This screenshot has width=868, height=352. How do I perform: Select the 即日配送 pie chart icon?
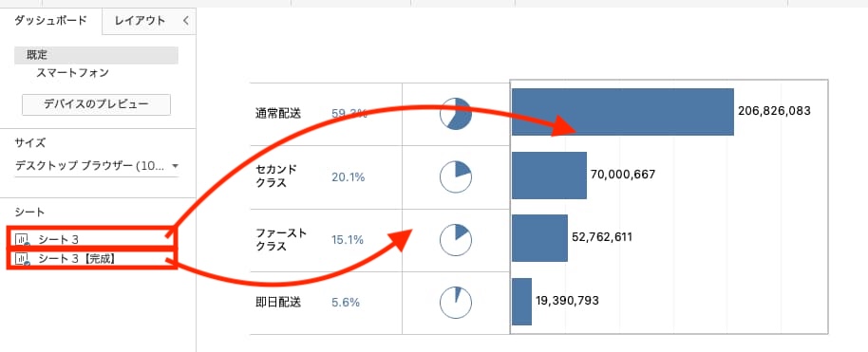coord(456,303)
